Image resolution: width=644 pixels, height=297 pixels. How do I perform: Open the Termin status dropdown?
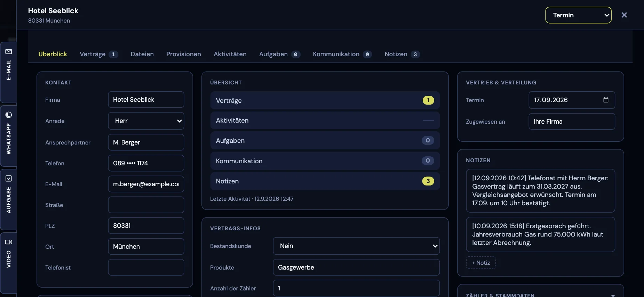(x=578, y=15)
